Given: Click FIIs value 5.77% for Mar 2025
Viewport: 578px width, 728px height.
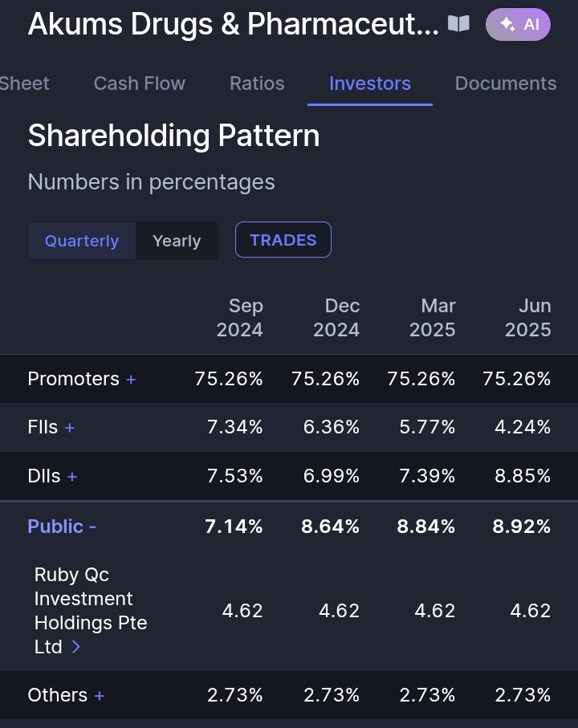Looking at the screenshot, I should pyautogui.click(x=427, y=427).
